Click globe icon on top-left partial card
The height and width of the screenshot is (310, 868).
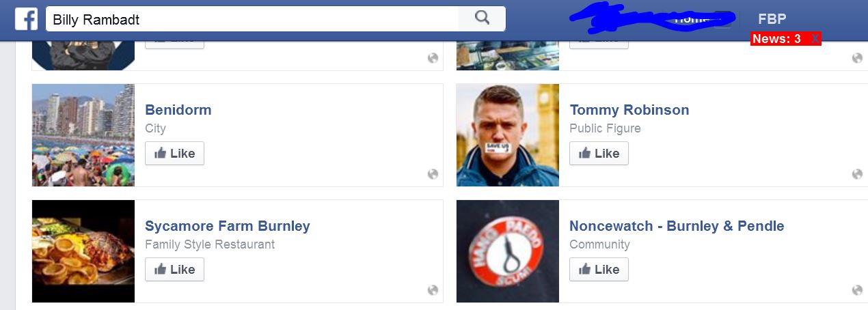433,58
